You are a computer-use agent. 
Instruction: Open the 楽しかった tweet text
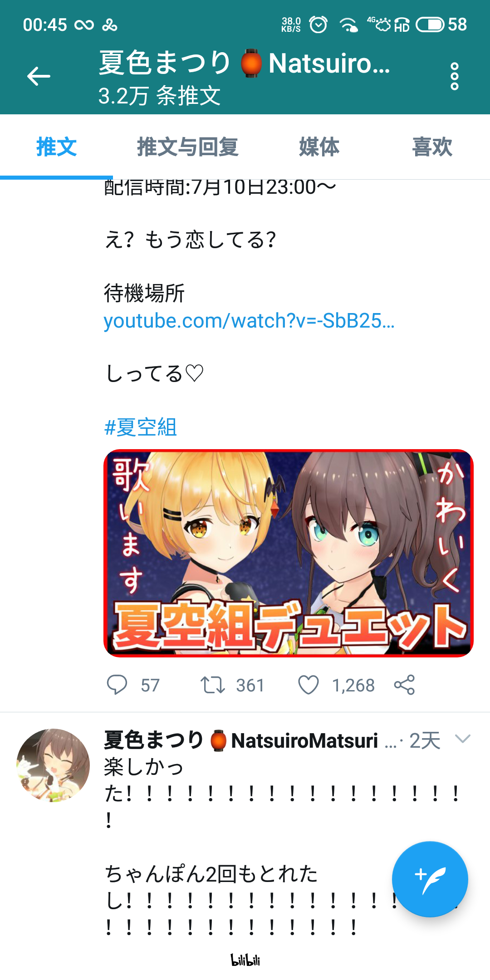pos(281,794)
